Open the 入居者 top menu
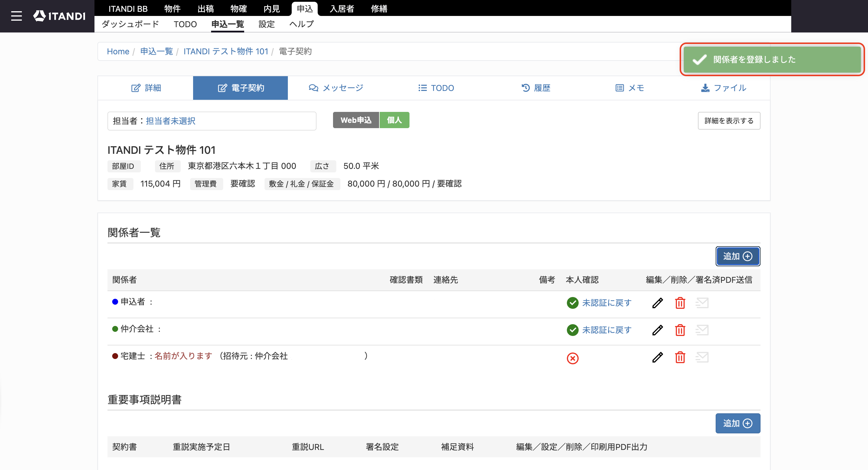This screenshot has height=470, width=868. coord(342,9)
